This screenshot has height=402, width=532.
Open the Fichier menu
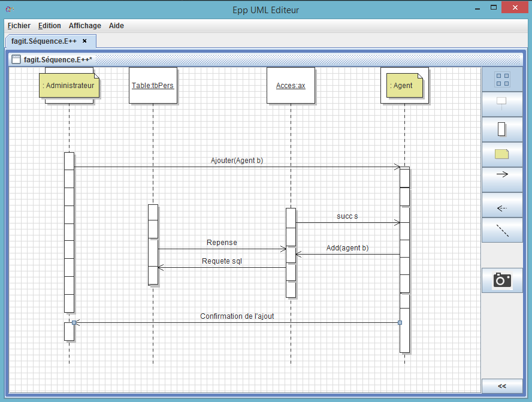coord(19,26)
